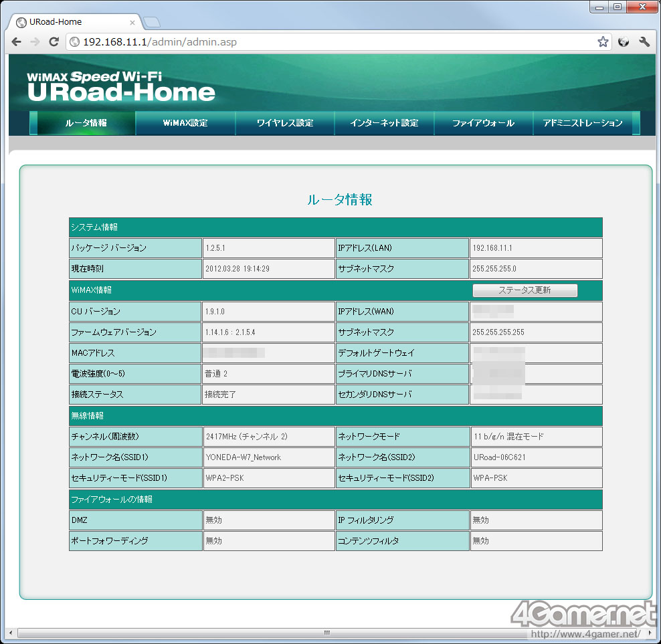Click the horizontal scrollbar thumb
The image size is (661, 644).
tap(326, 633)
